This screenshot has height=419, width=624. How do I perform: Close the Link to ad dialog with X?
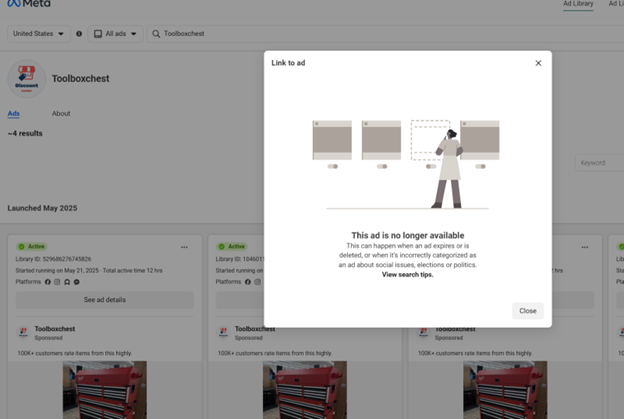pyautogui.click(x=538, y=63)
